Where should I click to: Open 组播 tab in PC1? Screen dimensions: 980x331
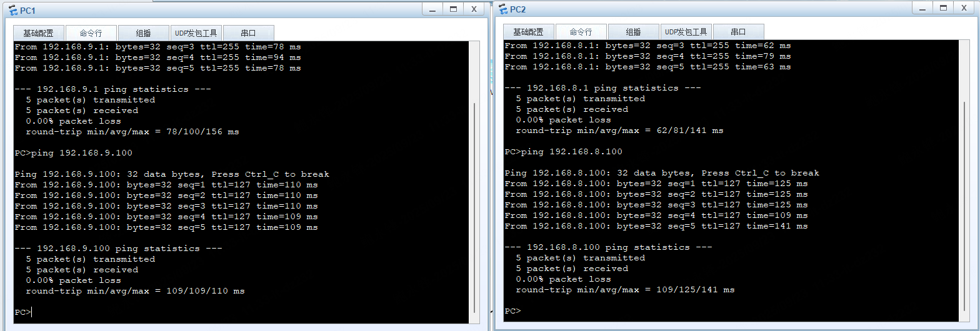pos(143,33)
